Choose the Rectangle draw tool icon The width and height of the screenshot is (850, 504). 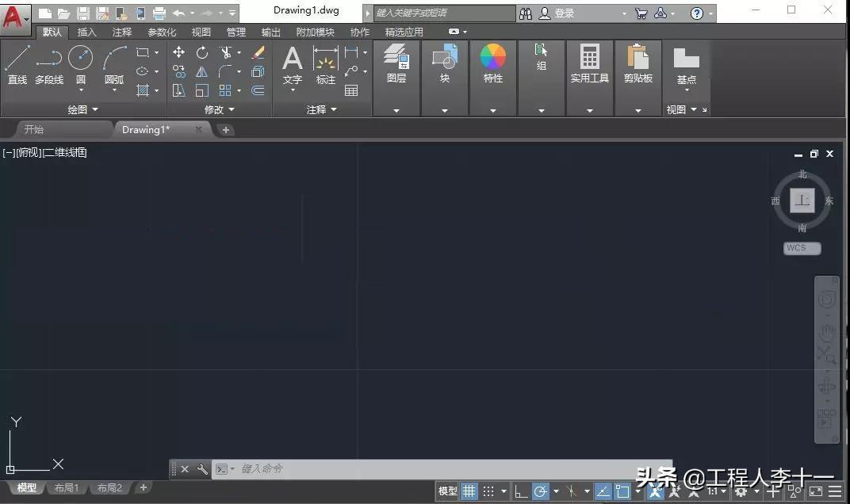pyautogui.click(x=143, y=52)
